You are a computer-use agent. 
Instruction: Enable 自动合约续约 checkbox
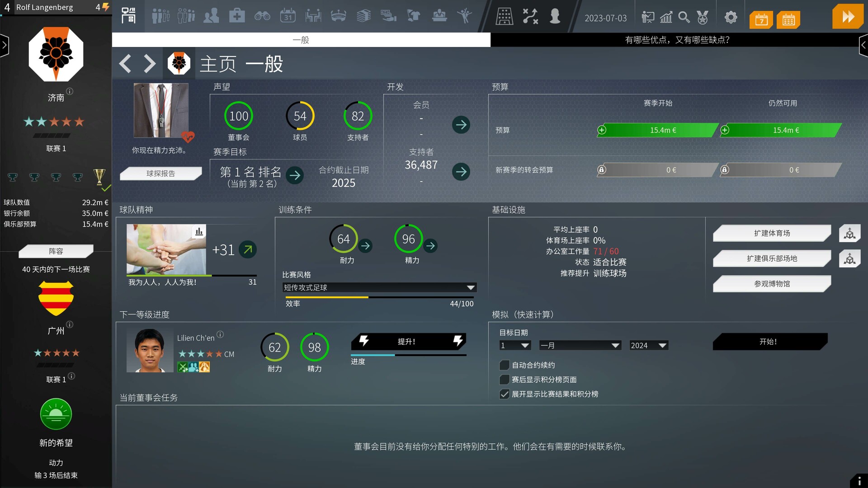(x=505, y=365)
